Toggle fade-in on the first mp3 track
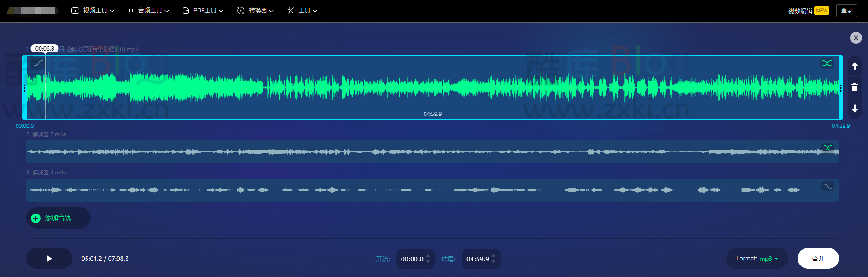This screenshot has width=868, height=277. pyautogui.click(x=38, y=63)
